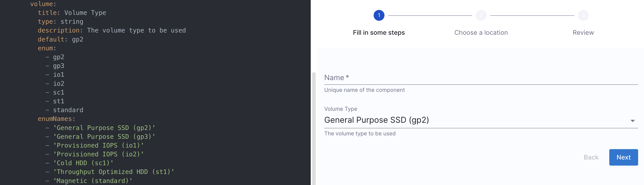Select the General Purpose SSD (gp2) combo box
The image size is (644, 185).
click(475, 120)
